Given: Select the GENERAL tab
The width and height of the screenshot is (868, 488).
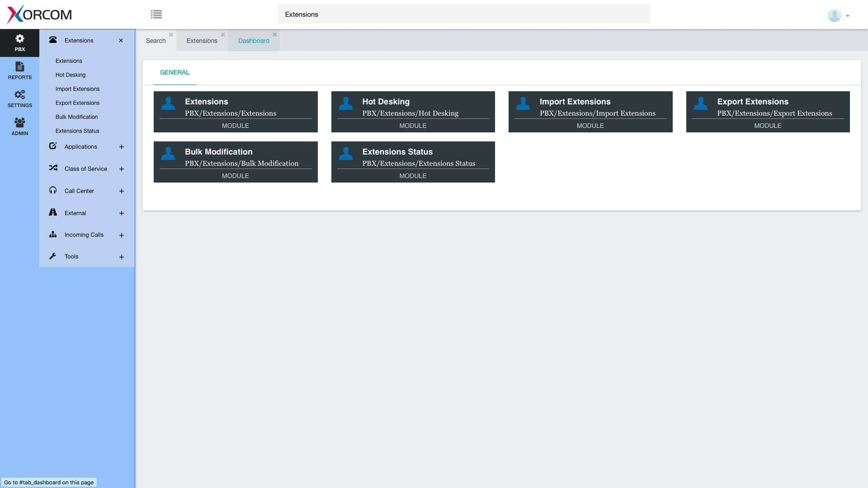Looking at the screenshot, I should [175, 72].
